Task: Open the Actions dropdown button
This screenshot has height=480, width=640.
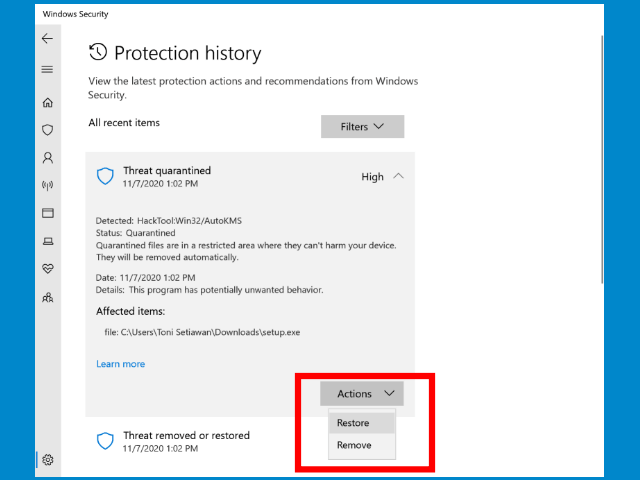Action: (x=362, y=394)
